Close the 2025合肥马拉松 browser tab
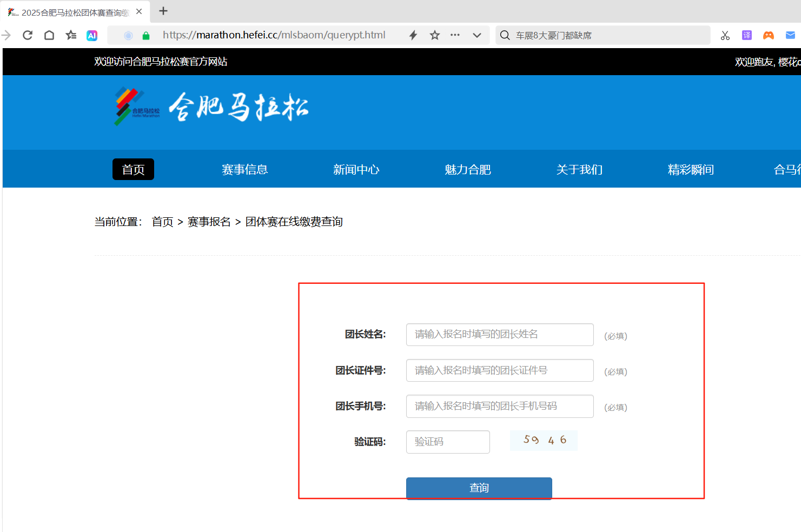Screen dimensions: 801x532 click(139, 11)
